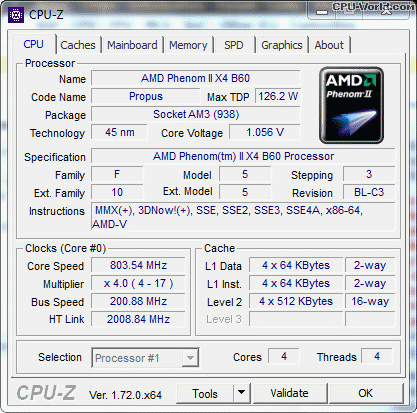
Task: Click the Level 2 associativity 16-way
Action: point(370,302)
